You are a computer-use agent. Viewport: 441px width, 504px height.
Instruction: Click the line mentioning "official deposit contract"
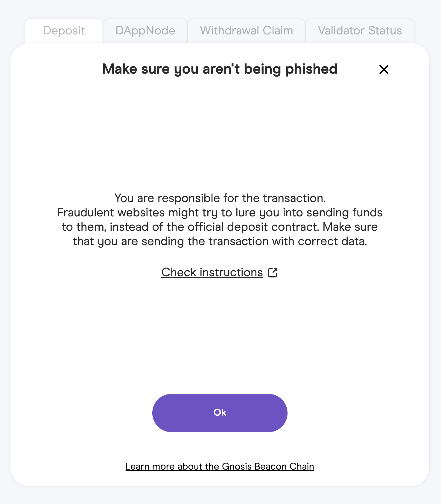(220, 227)
